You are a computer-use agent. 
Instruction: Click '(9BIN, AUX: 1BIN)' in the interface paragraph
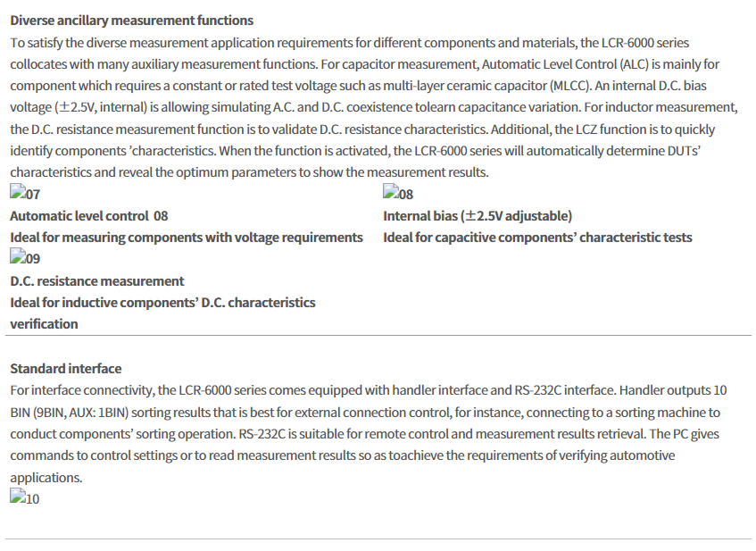point(80,413)
